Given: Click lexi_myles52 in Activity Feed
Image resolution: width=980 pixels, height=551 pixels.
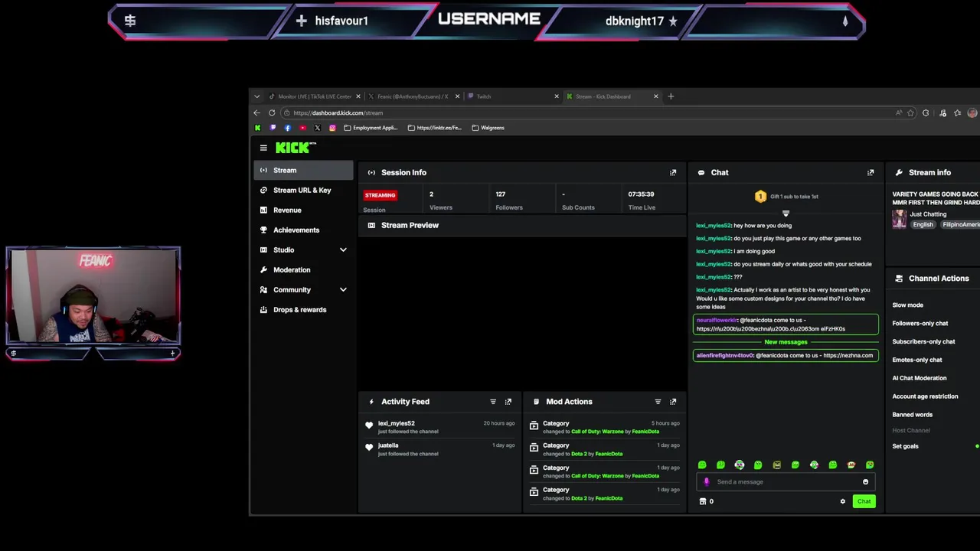Looking at the screenshot, I should tap(396, 424).
